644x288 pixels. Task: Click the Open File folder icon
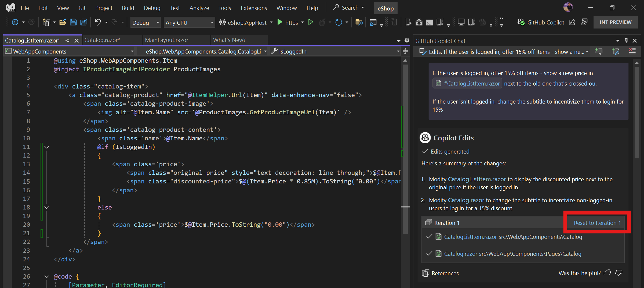(x=63, y=22)
